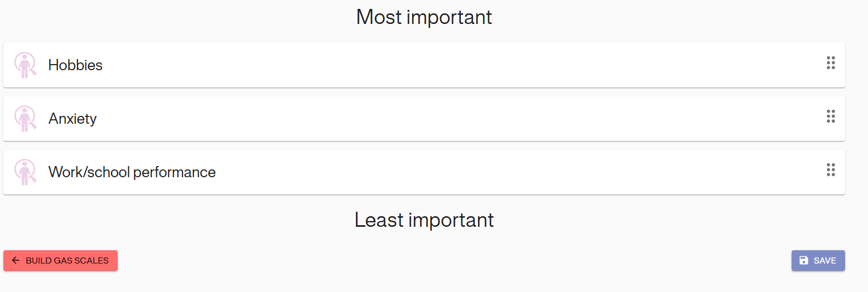Click the Most important heading
Viewport: 868px width, 292px height.
(x=424, y=17)
